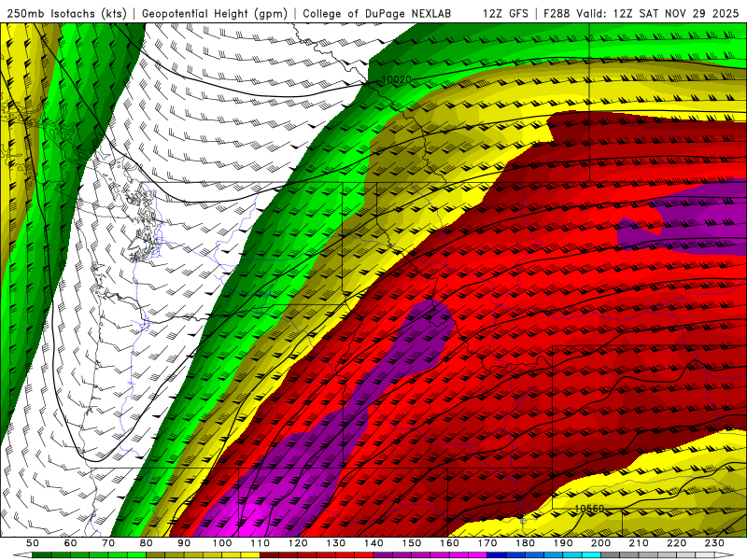Select the darkest green first swatch of color bar
747x560 pixels.
coord(42,554)
